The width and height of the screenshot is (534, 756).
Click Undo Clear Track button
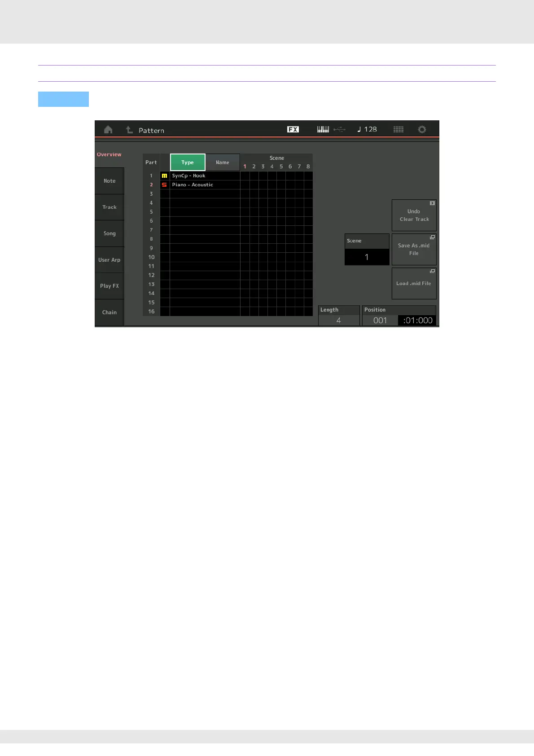pos(414,215)
